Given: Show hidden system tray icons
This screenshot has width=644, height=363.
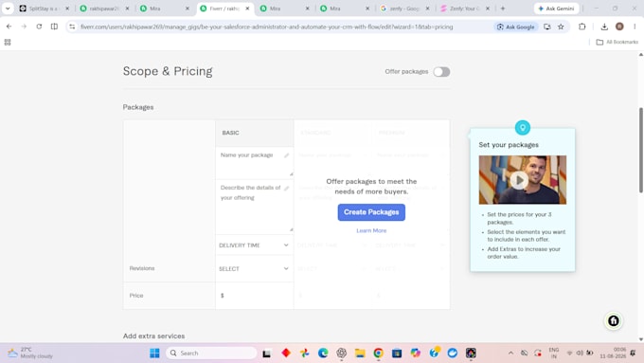Looking at the screenshot, I should pos(510,353).
